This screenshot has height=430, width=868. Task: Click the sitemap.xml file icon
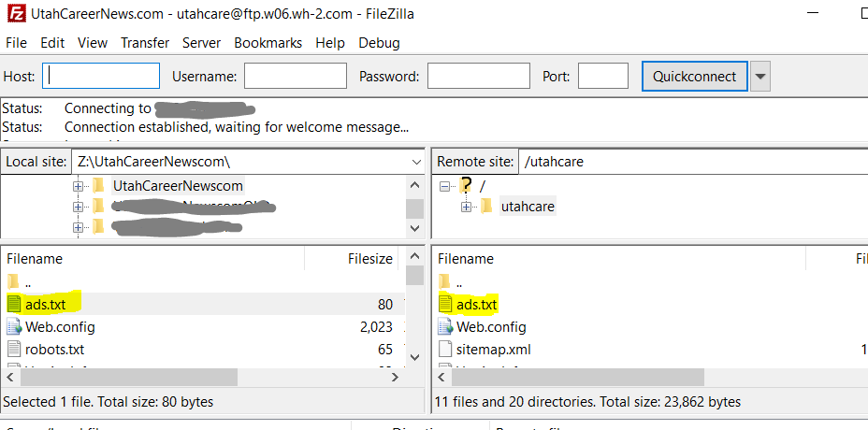click(x=445, y=350)
